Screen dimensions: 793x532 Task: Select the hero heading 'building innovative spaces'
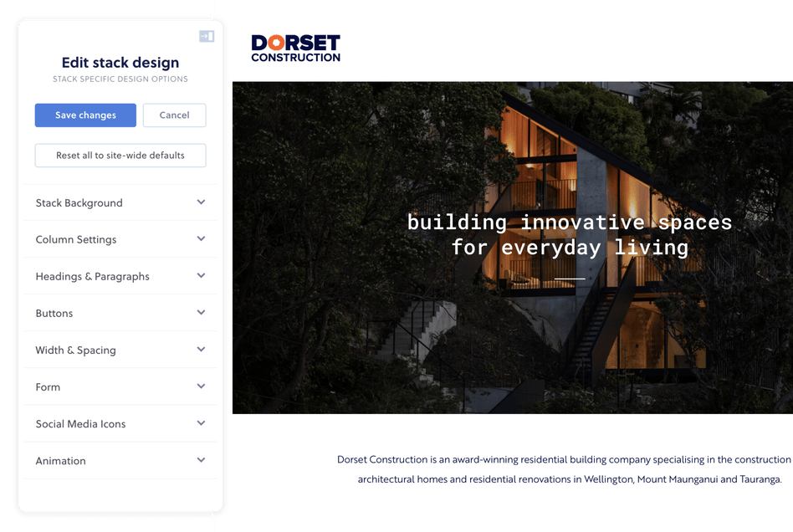(570, 223)
